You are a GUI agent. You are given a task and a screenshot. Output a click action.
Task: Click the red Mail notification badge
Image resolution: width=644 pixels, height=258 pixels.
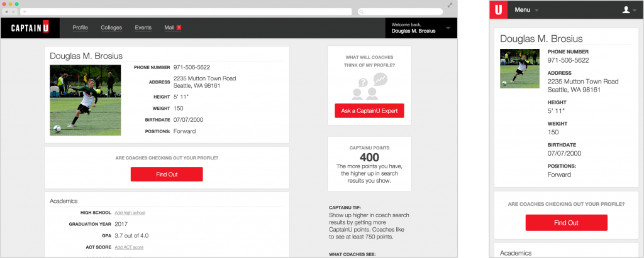click(179, 28)
